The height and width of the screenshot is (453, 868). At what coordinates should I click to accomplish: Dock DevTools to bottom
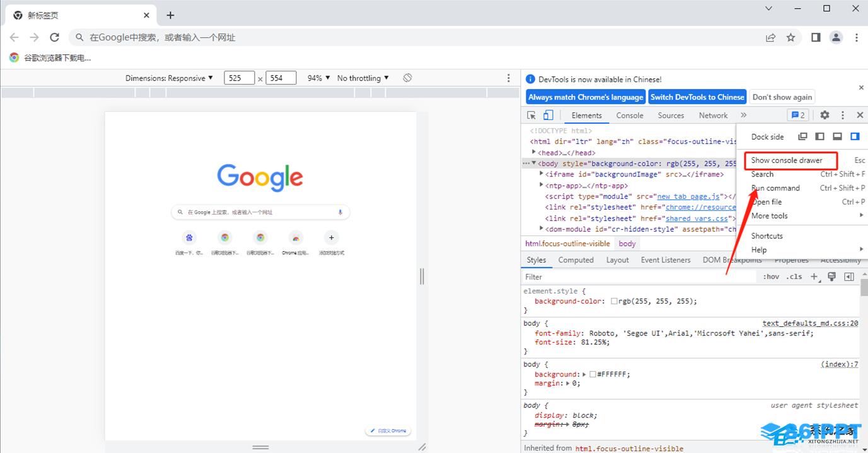click(x=837, y=136)
